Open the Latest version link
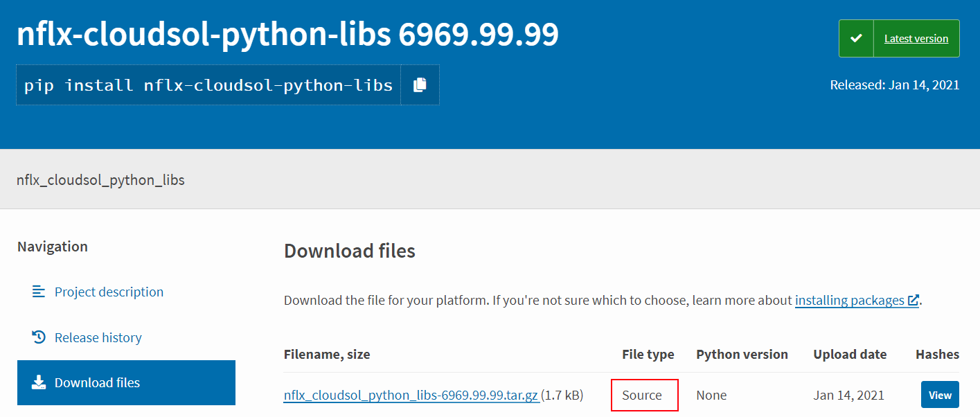980x417 pixels. click(x=916, y=39)
